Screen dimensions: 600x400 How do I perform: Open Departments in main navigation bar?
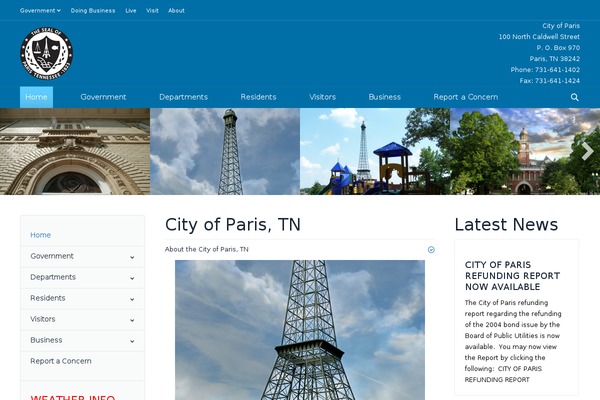[x=184, y=97]
